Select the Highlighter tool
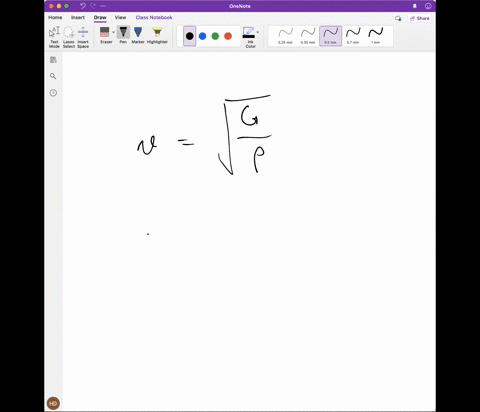Image resolution: width=480 pixels, height=412 pixels. tap(157, 35)
